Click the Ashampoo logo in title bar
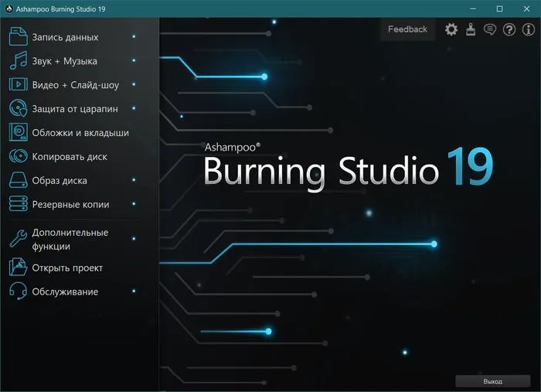The width and height of the screenshot is (541, 392). [x=9, y=9]
